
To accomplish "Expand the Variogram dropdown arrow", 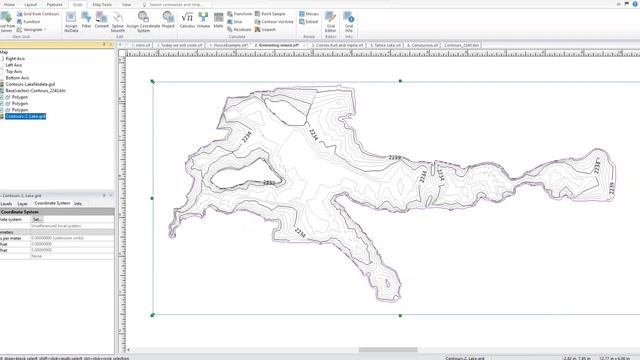I will coord(45,30).
